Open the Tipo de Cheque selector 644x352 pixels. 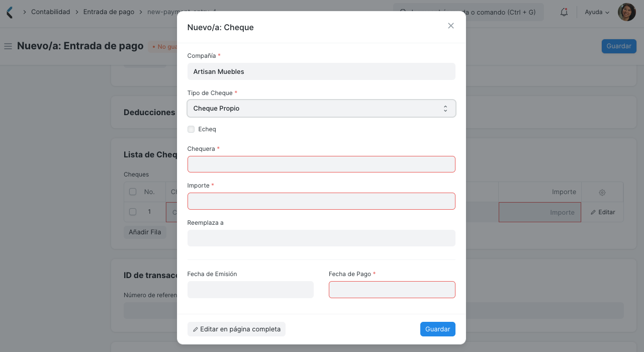321,108
